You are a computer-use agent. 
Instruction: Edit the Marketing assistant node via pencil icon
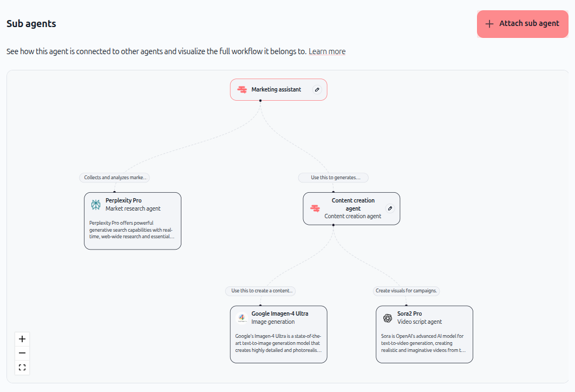pos(317,89)
